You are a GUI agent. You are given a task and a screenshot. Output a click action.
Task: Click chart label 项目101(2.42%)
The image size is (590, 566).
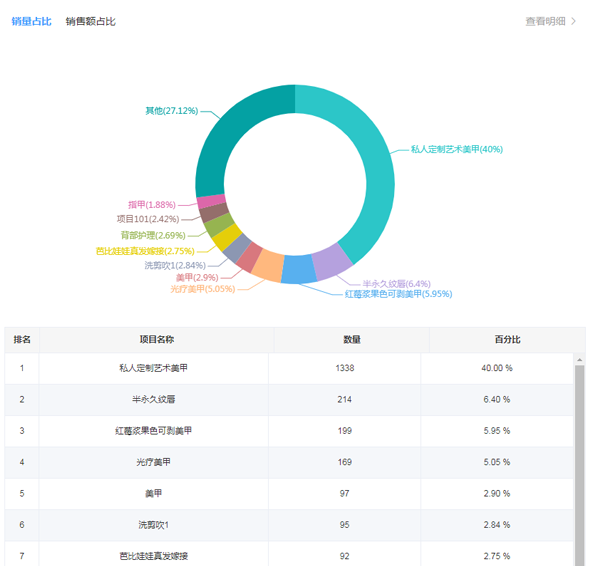click(148, 219)
